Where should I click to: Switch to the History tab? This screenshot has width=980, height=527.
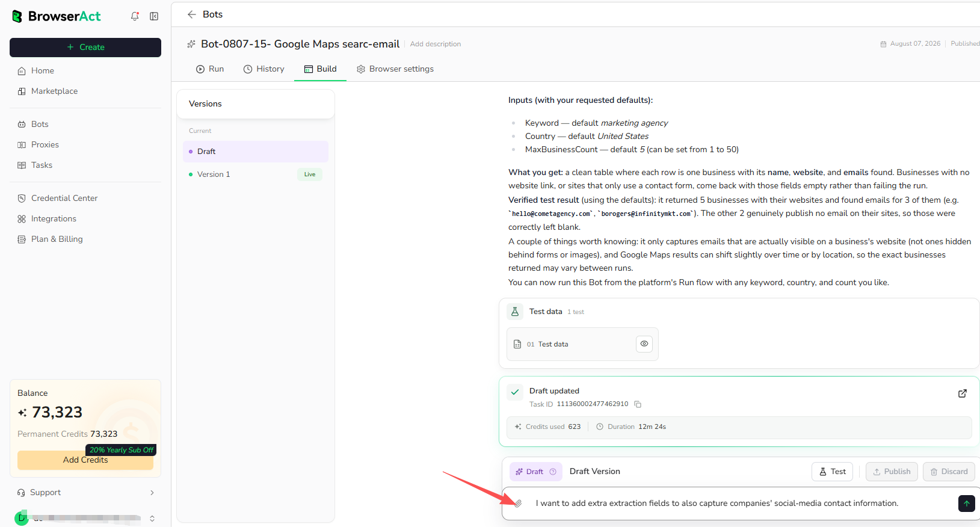pyautogui.click(x=264, y=69)
